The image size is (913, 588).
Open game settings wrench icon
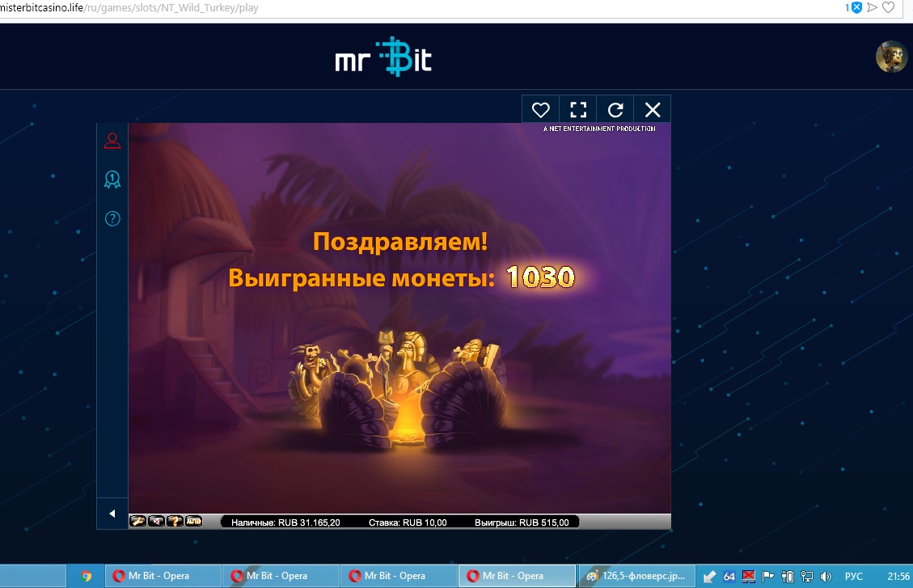[x=138, y=521]
